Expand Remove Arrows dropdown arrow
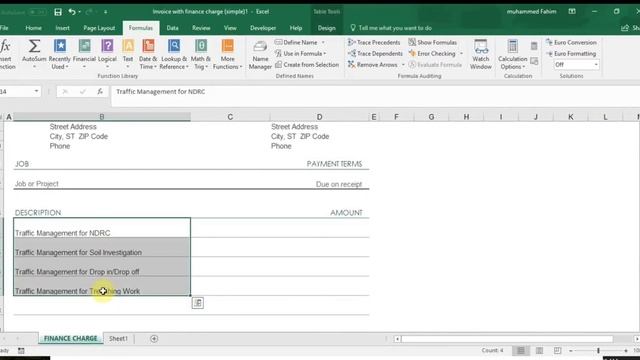Viewport: 640px width, 360px height. pyautogui.click(x=403, y=65)
